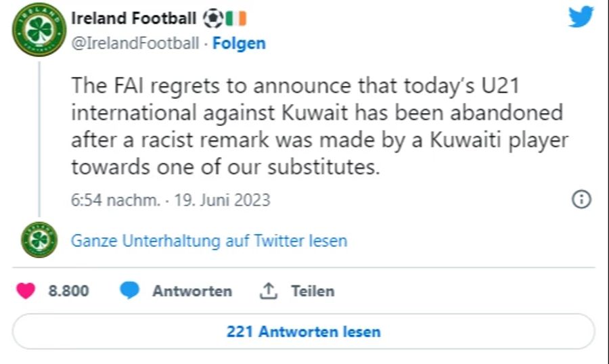The image size is (609, 364).
Task: Click the info circle icon
Action: (x=581, y=200)
